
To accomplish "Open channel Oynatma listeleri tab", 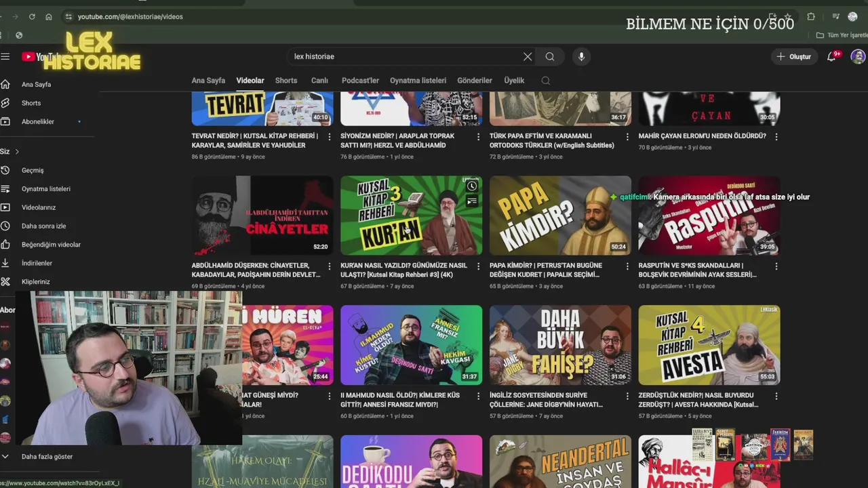I will point(418,81).
